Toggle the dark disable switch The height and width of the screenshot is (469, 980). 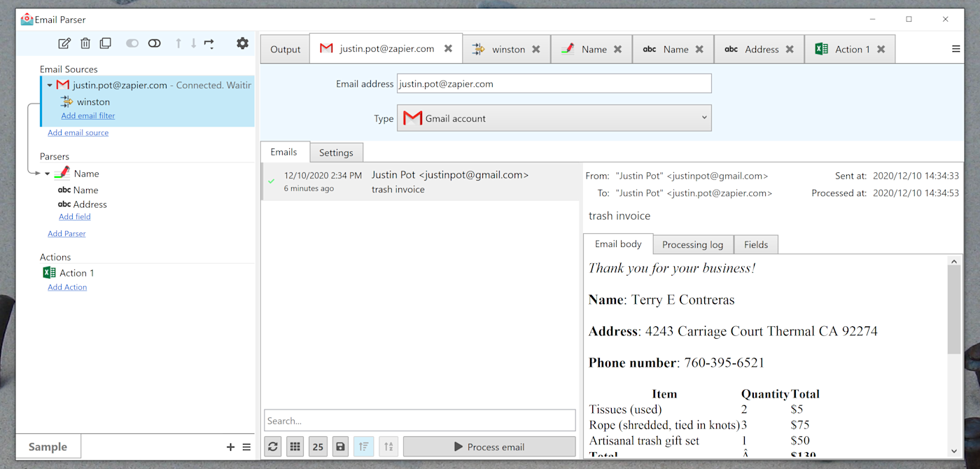point(155,43)
